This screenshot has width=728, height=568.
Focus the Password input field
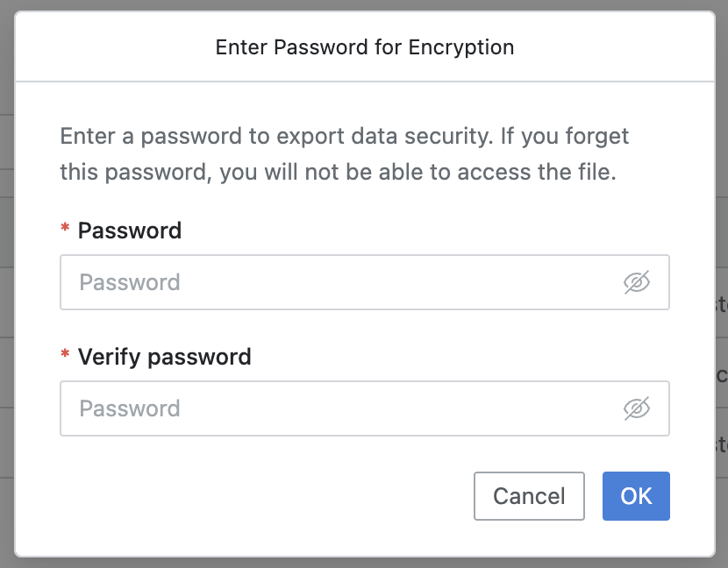[365, 282]
